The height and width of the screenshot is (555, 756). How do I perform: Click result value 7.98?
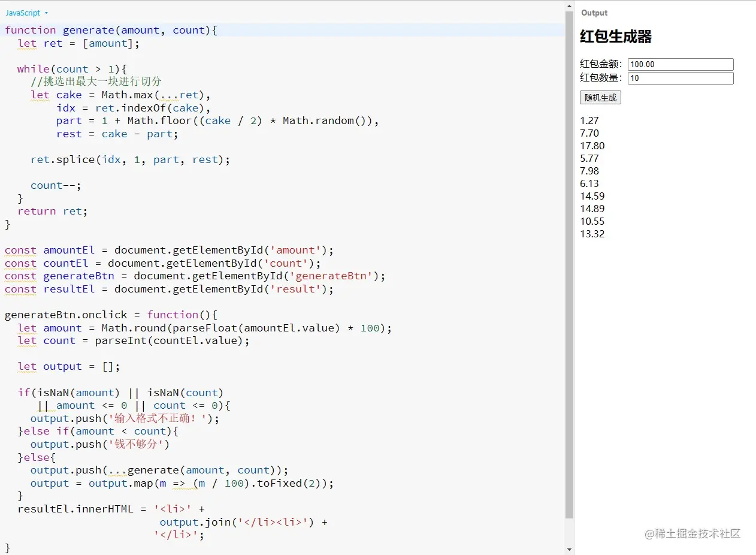(x=589, y=171)
